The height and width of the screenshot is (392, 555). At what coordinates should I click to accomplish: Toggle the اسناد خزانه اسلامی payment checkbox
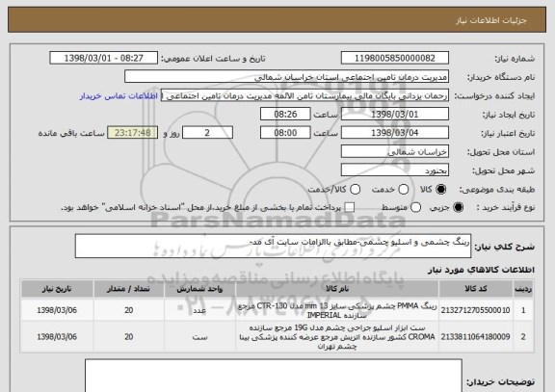click(350, 207)
